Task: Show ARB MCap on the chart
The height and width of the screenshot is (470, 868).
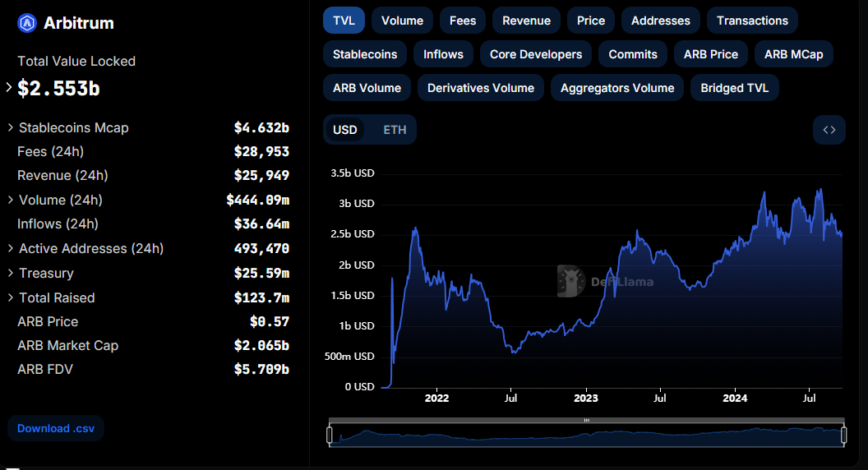Action: [794, 54]
